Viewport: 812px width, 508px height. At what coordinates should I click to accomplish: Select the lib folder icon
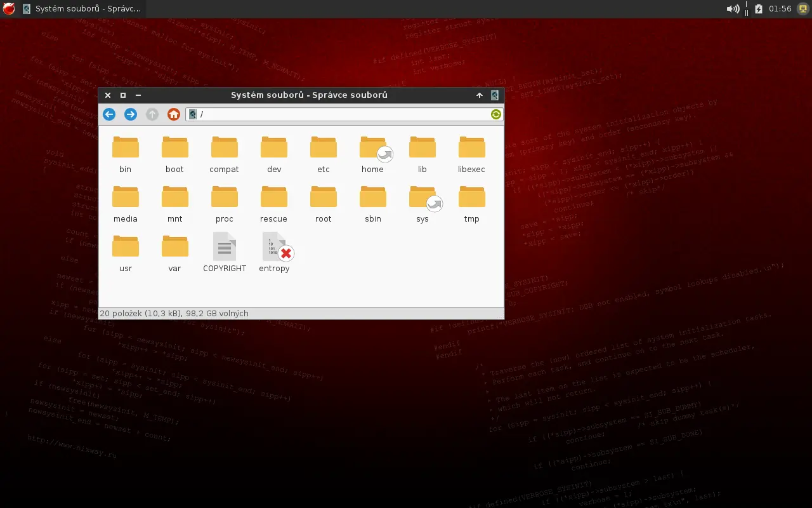pyautogui.click(x=422, y=147)
